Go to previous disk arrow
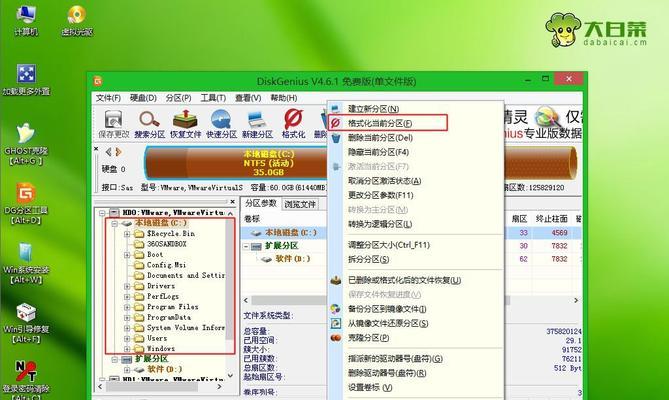The height and width of the screenshot is (400, 669). 108,152
